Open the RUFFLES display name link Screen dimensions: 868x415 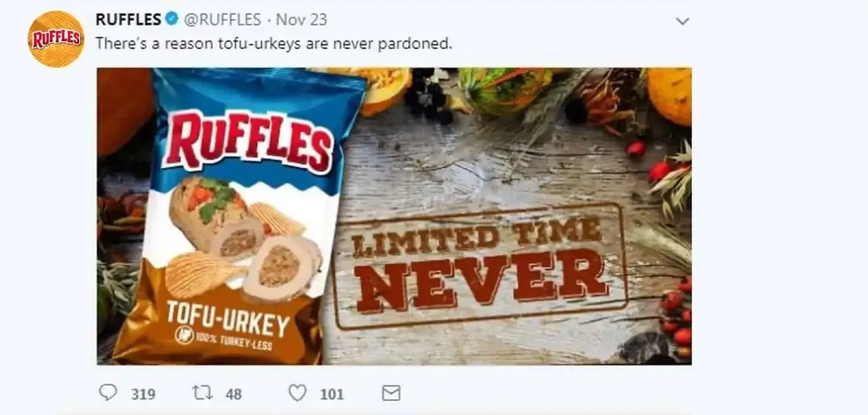pos(128,20)
